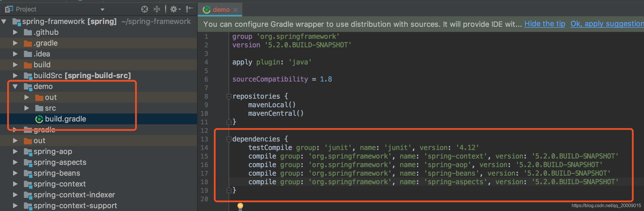The image size is (644, 211).
Task: Expand the buildSrc module
Action: pyautogui.click(x=15, y=76)
